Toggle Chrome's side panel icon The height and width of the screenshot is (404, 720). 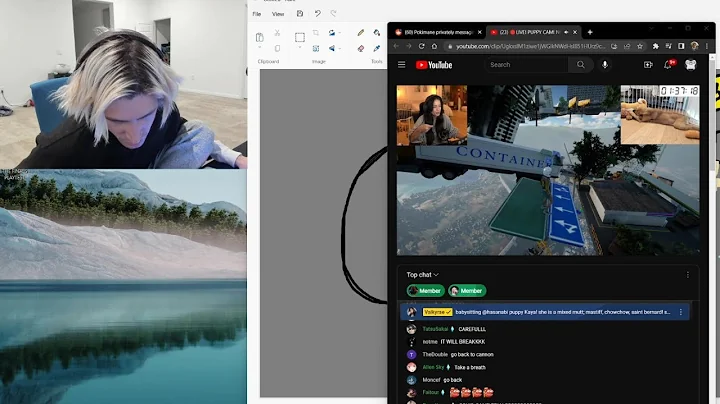pos(681,46)
